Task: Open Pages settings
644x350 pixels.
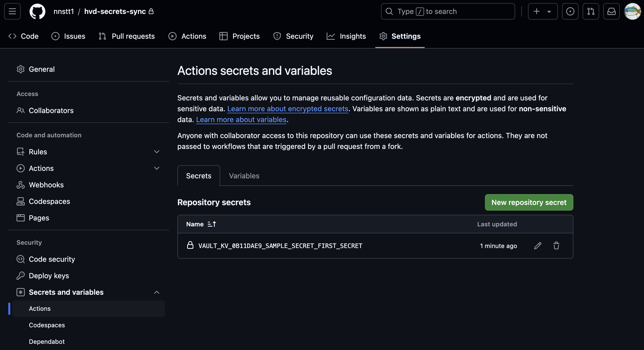Action: (x=89, y=218)
